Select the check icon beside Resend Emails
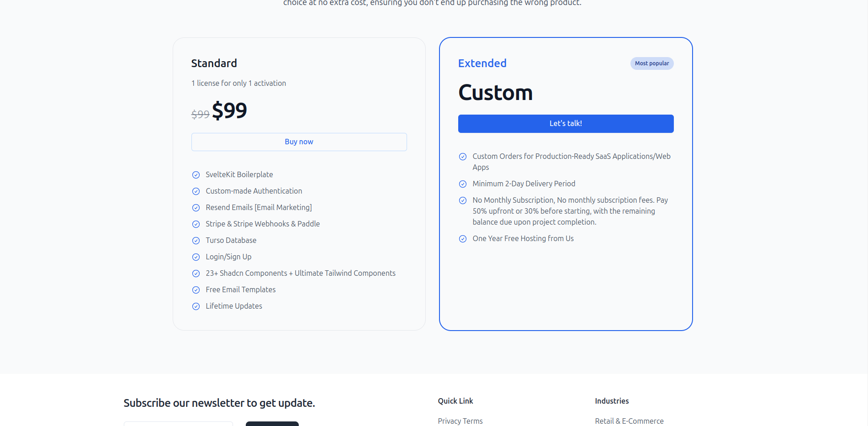The height and width of the screenshot is (426, 868). 196,208
